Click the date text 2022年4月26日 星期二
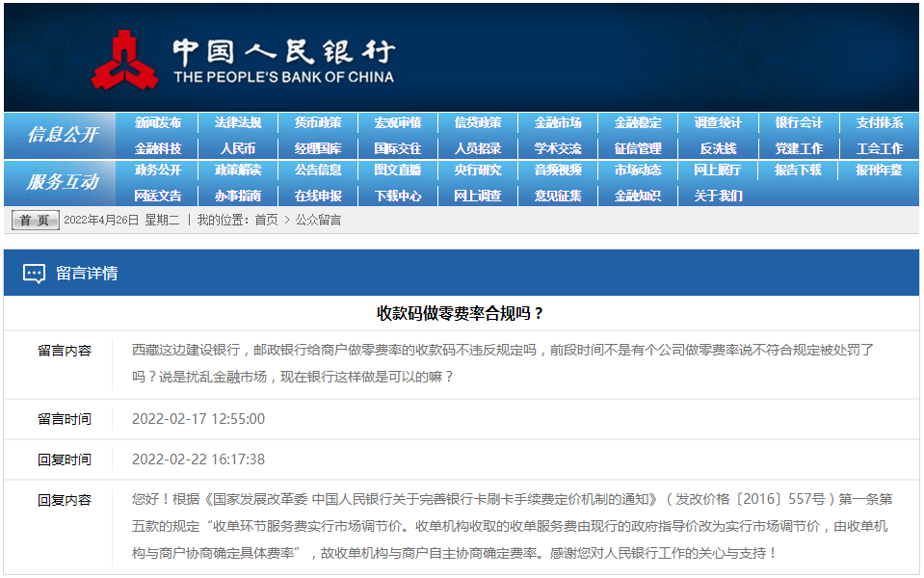This screenshot has width=924, height=578. pyautogui.click(x=121, y=221)
